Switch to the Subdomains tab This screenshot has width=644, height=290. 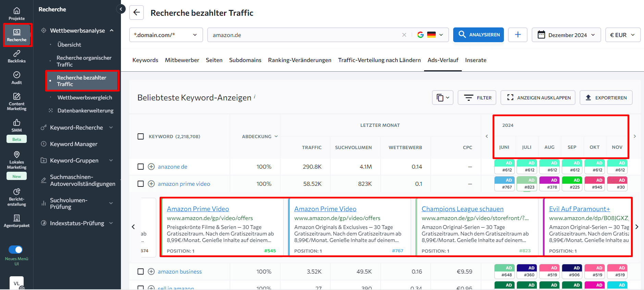(x=245, y=60)
